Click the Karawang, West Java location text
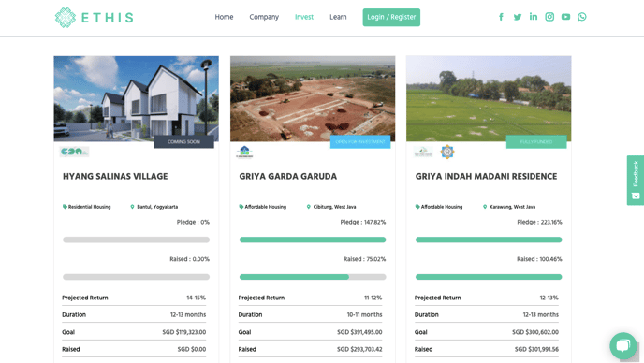Viewport: 644px width, 363px height. 513,207
